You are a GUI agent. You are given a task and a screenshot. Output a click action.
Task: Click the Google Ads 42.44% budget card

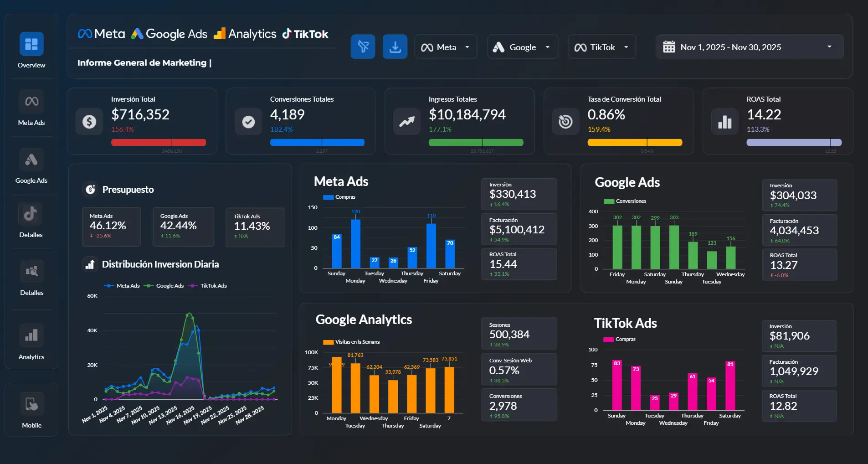[x=184, y=227]
